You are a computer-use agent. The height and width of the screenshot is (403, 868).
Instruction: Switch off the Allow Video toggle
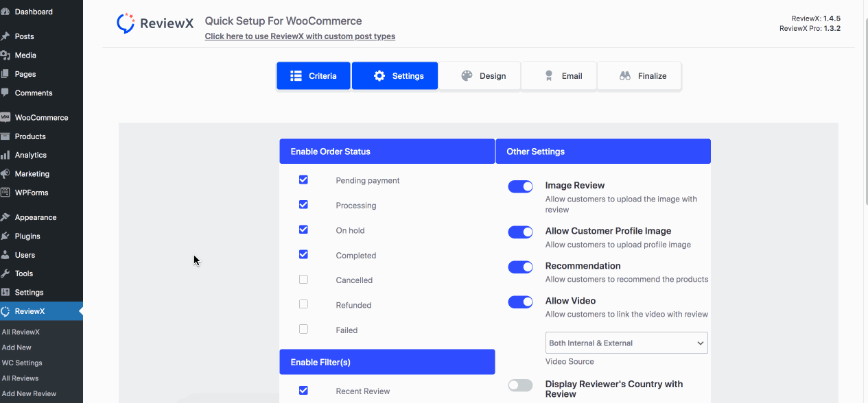520,302
